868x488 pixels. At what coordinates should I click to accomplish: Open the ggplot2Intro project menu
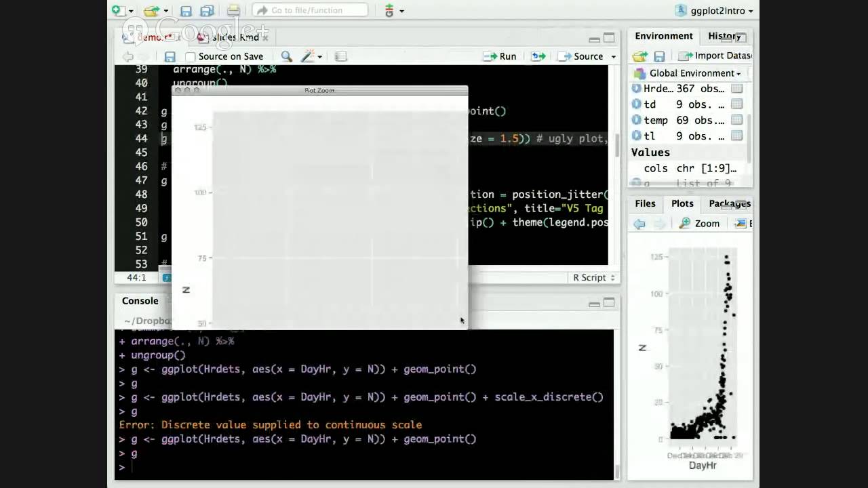click(x=714, y=11)
